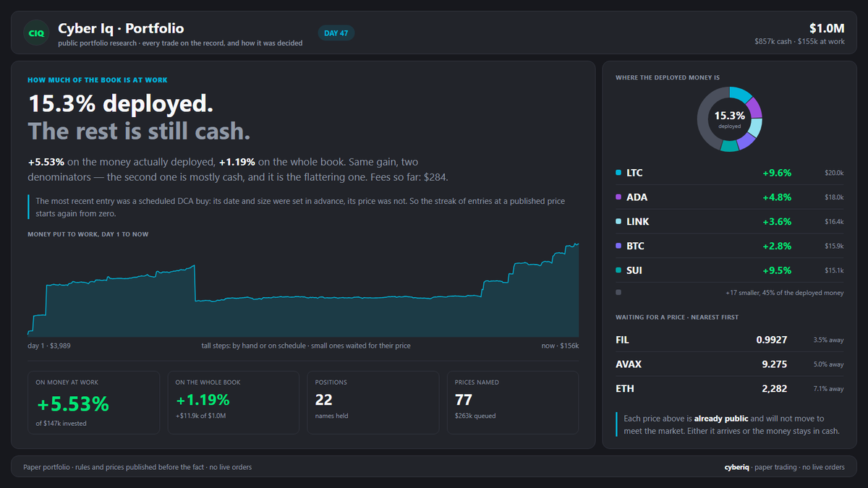Click the 3.5% away label

828,340
